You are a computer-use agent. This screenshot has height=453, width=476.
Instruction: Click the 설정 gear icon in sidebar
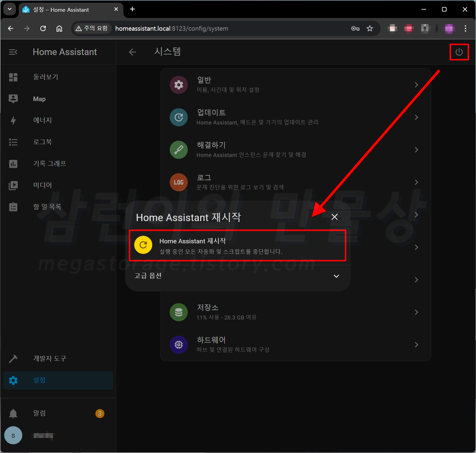13,381
